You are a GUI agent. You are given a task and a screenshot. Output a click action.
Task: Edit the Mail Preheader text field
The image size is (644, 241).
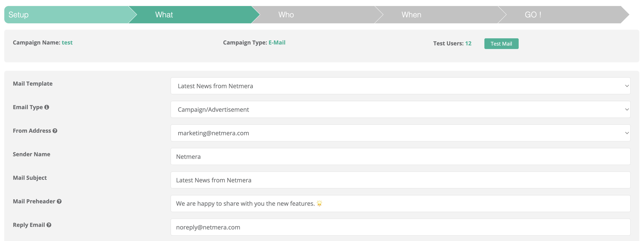tap(400, 204)
